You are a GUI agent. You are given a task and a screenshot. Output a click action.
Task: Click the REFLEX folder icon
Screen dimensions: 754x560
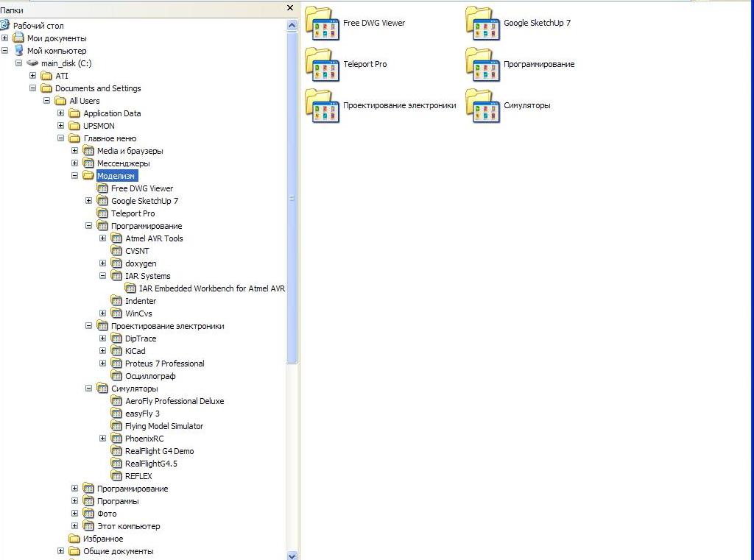116,475
